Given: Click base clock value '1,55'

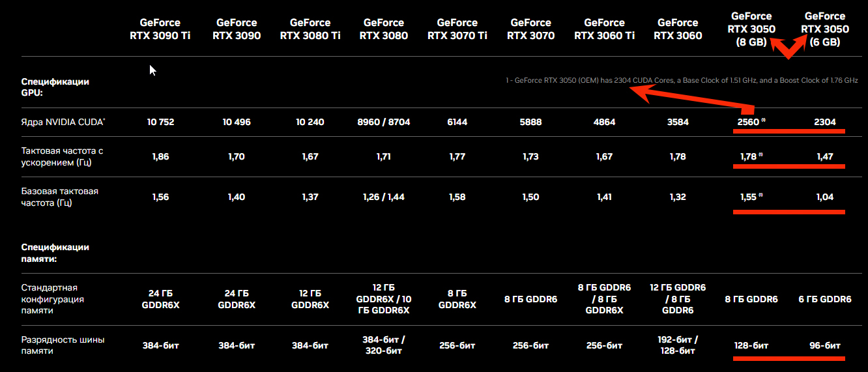Looking at the screenshot, I should tap(748, 197).
